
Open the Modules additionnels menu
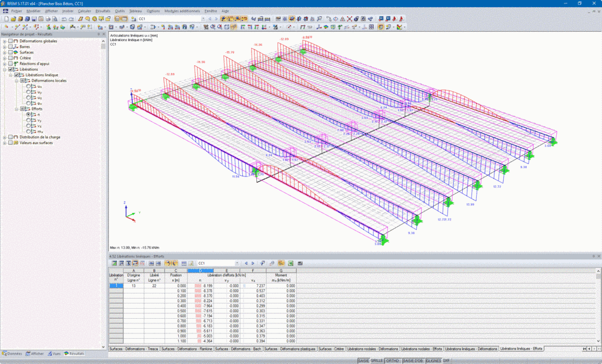pyautogui.click(x=182, y=11)
